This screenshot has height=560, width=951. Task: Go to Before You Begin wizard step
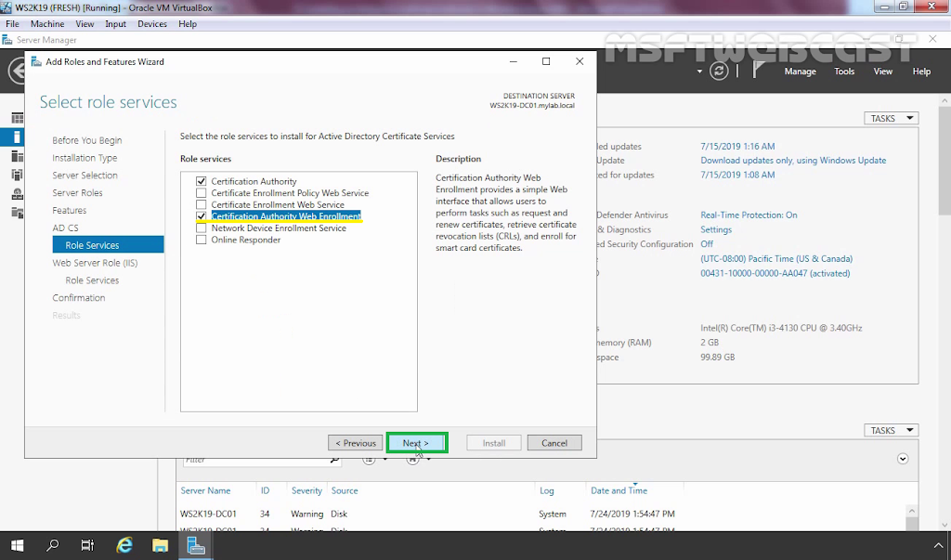tap(86, 140)
